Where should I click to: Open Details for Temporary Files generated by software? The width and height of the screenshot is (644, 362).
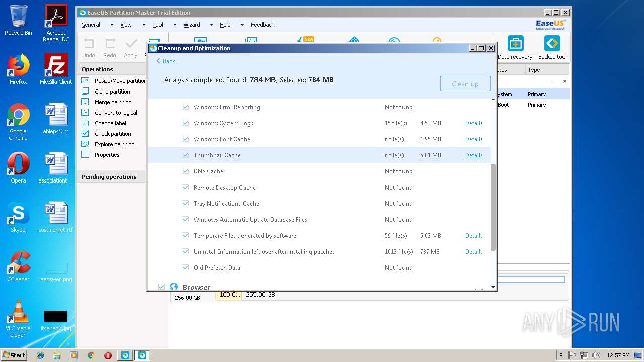[474, 236]
